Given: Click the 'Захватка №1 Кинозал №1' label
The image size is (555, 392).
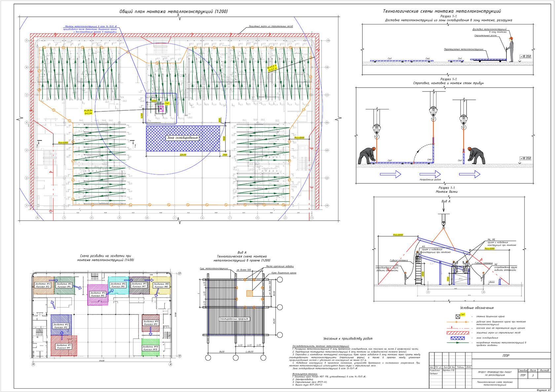Looking at the screenshot, I should click(x=63, y=347).
